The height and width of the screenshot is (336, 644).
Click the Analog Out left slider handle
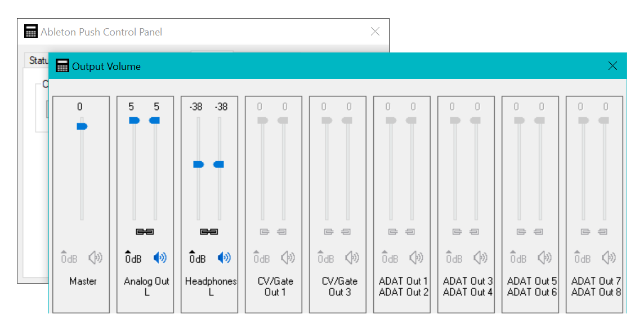(x=134, y=120)
